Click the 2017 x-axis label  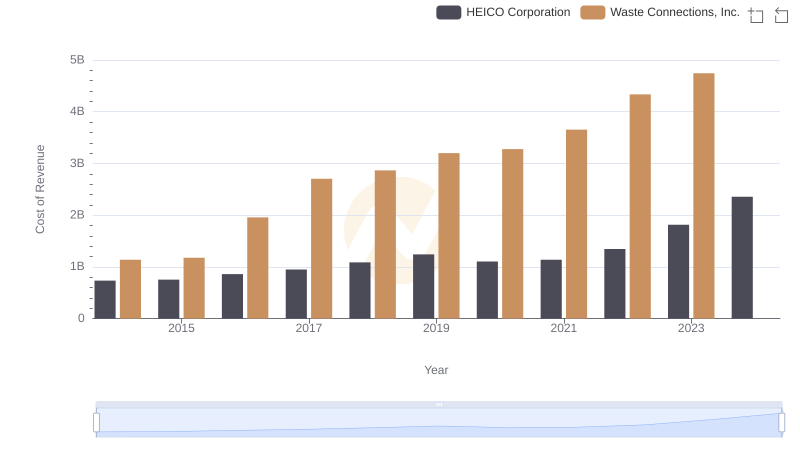tap(309, 328)
